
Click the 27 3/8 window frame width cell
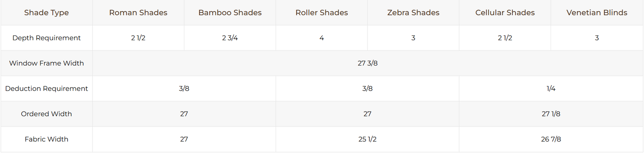[x=368, y=63]
